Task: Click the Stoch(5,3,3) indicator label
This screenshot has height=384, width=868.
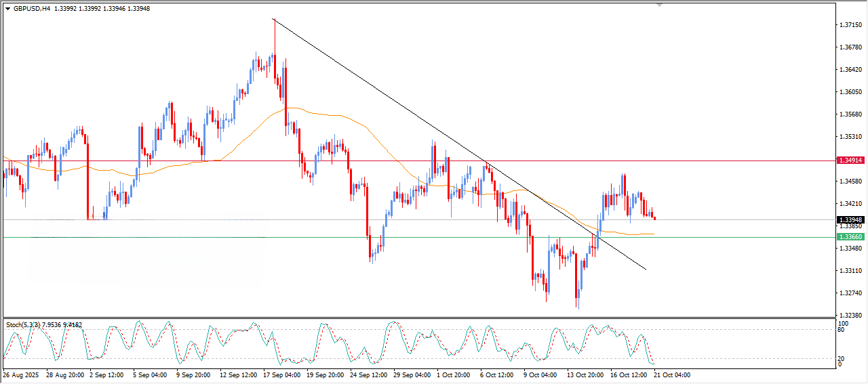Action: pos(25,325)
